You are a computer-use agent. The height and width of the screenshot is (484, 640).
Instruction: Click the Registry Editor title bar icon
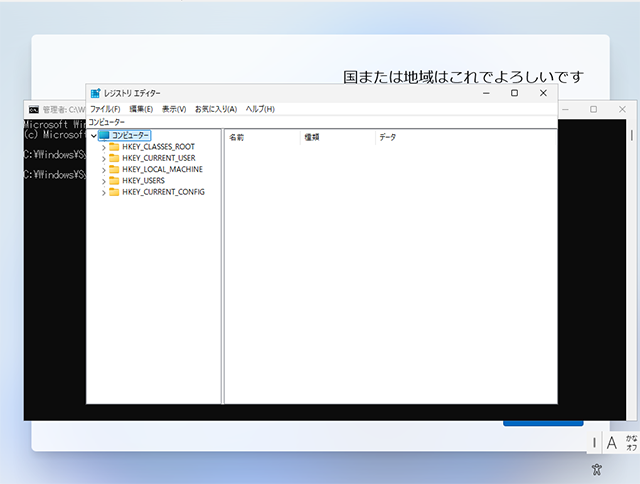pyautogui.click(x=95, y=93)
